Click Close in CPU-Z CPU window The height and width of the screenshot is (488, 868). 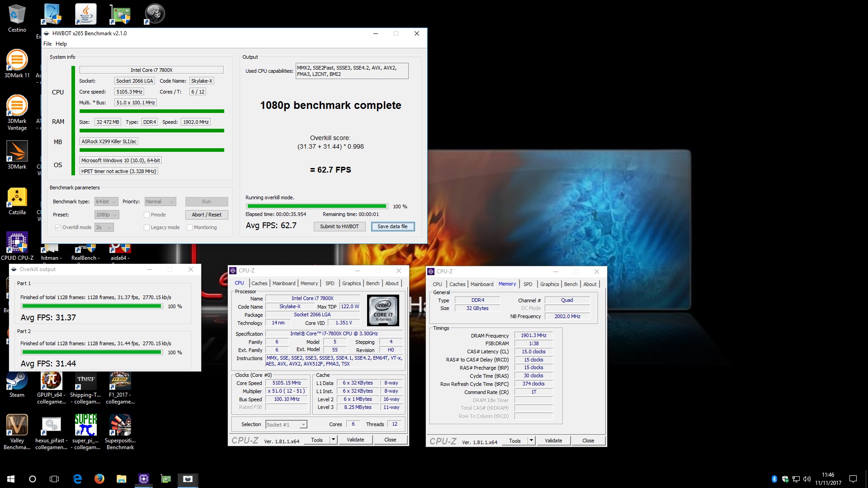tap(390, 440)
